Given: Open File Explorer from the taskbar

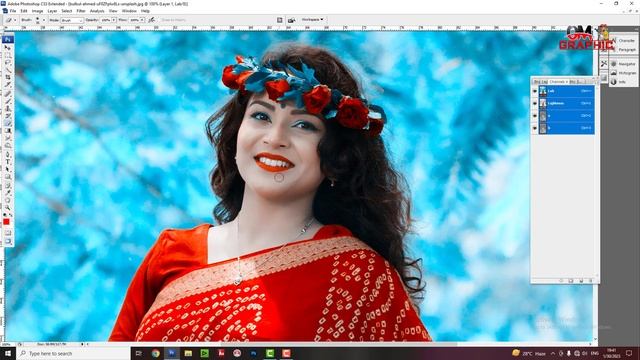Looking at the screenshot, I should pyautogui.click(x=188, y=353).
